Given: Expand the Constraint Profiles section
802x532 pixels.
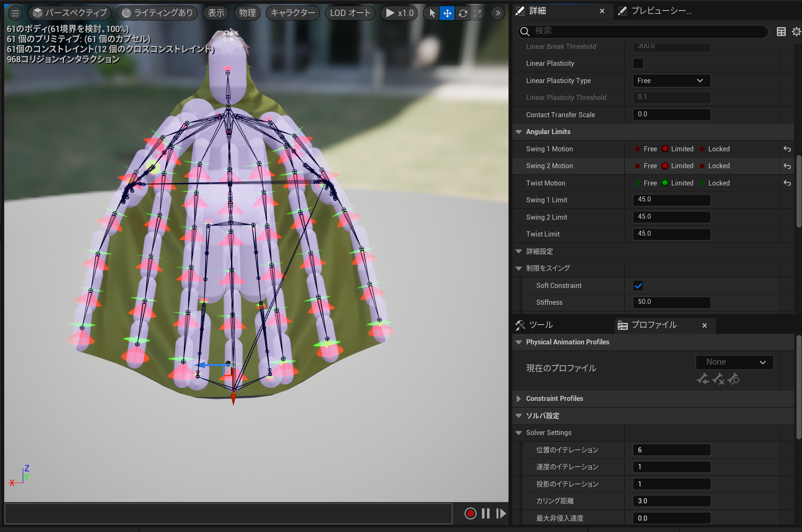Looking at the screenshot, I should point(519,399).
